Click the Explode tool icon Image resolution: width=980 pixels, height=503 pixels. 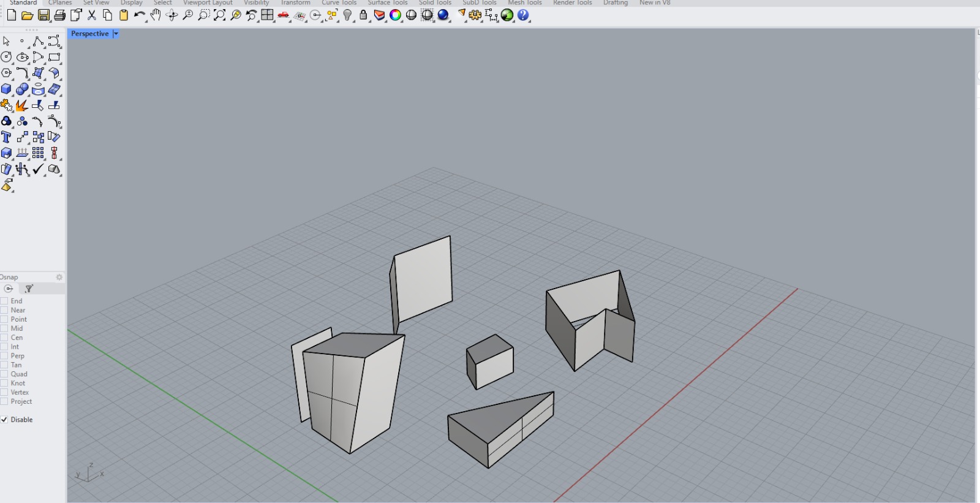(21, 105)
